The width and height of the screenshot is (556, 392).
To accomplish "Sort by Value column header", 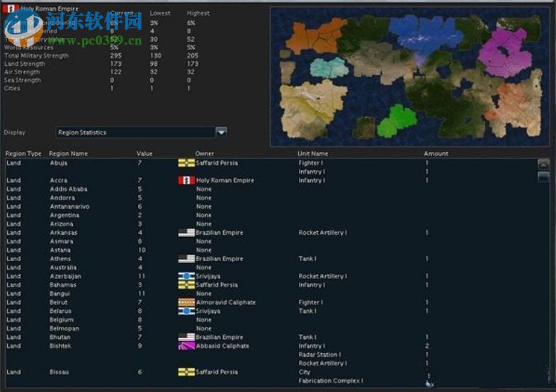I will [144, 154].
